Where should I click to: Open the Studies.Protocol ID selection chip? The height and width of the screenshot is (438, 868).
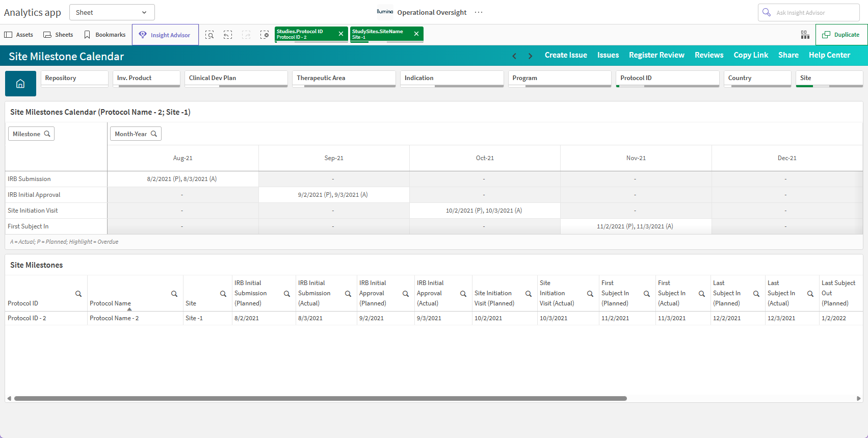[305, 34]
